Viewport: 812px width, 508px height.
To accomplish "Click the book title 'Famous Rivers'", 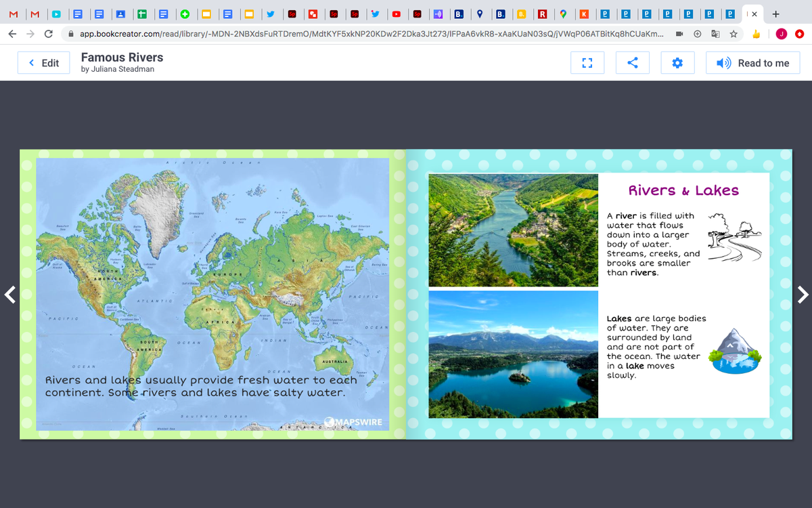I will point(122,58).
